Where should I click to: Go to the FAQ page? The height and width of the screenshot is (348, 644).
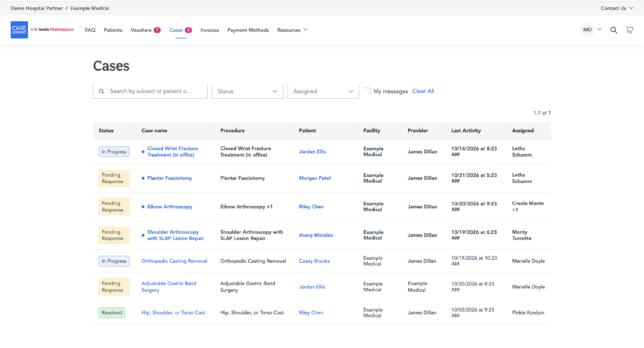(90, 30)
